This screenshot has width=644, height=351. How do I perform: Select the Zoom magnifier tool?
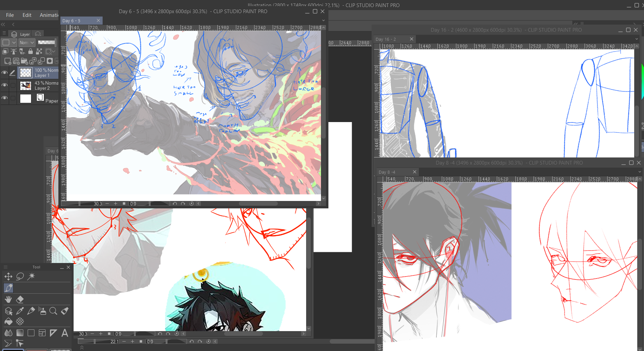(53, 311)
